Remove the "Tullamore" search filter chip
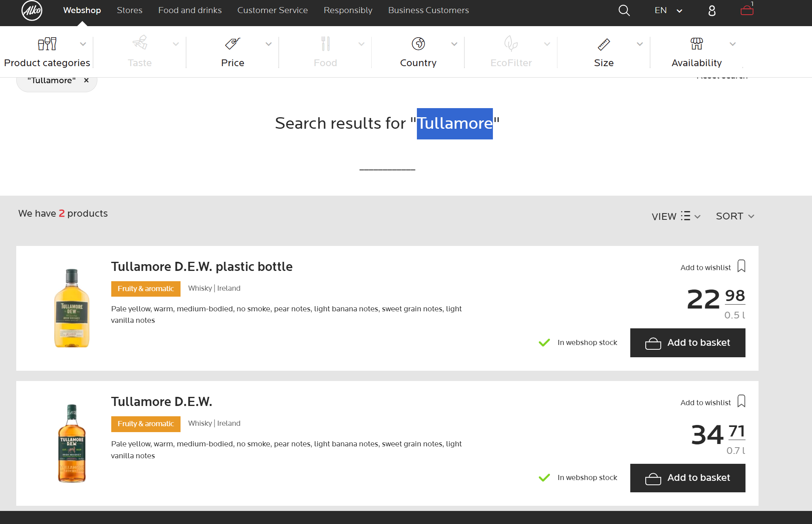This screenshot has height=524, width=812. [x=86, y=80]
